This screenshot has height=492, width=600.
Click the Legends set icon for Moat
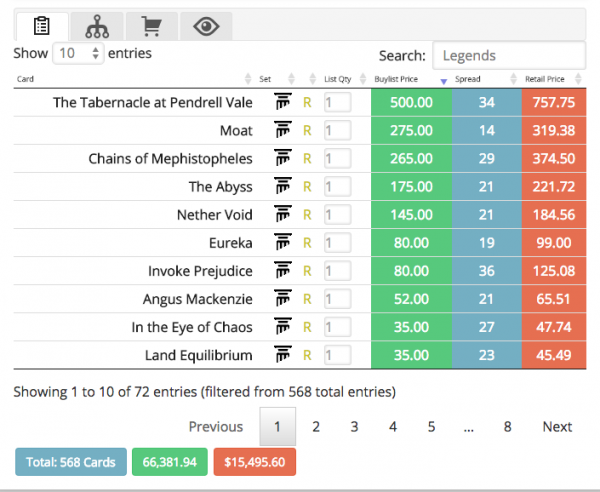(x=283, y=130)
